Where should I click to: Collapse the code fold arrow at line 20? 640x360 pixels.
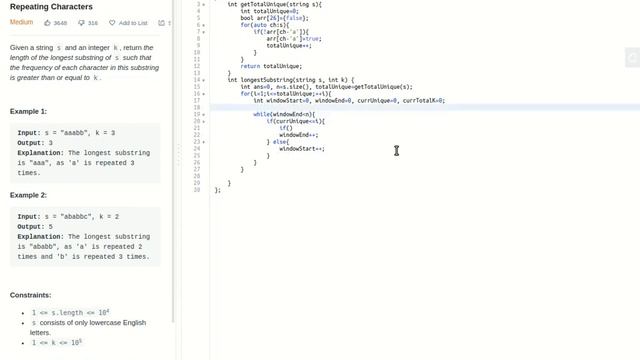tap(204, 121)
